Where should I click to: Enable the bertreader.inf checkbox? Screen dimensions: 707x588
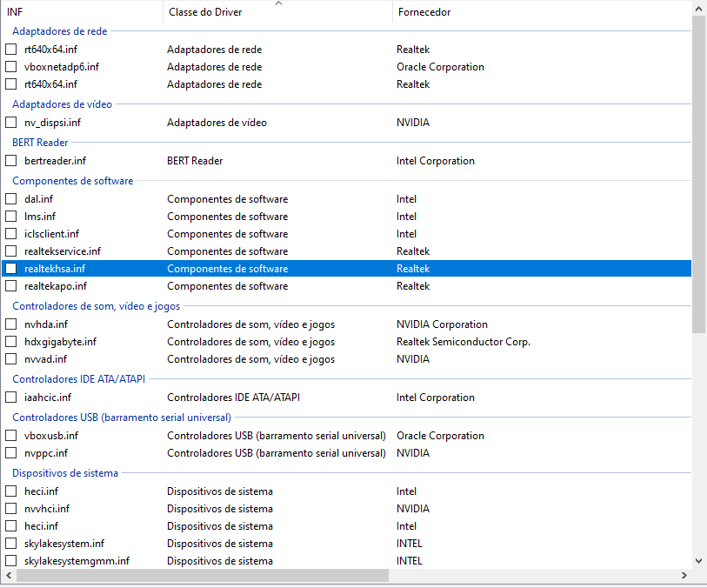coord(10,161)
